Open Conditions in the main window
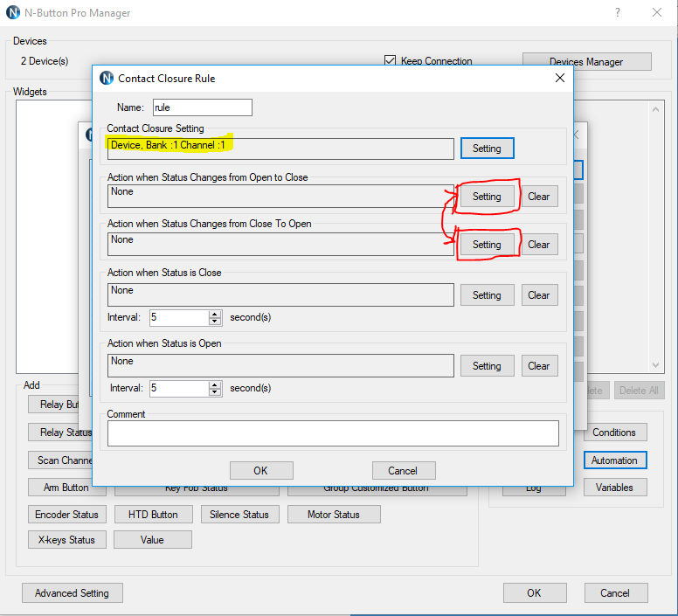Screen dimensions: 678x616 pyautogui.click(x=615, y=433)
